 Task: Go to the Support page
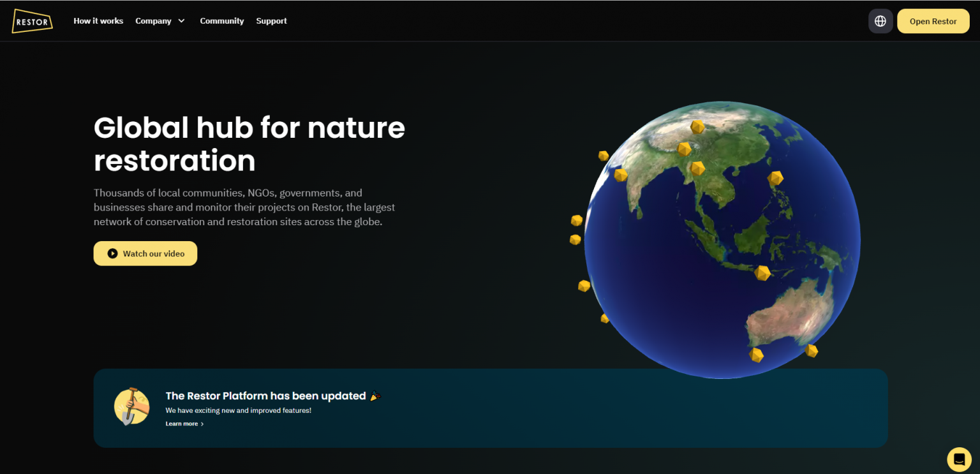272,21
